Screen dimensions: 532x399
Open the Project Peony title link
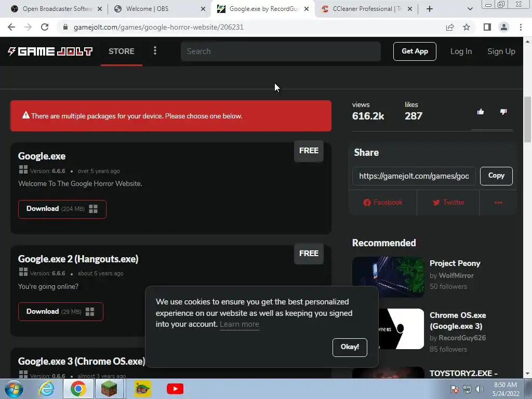[455, 263]
